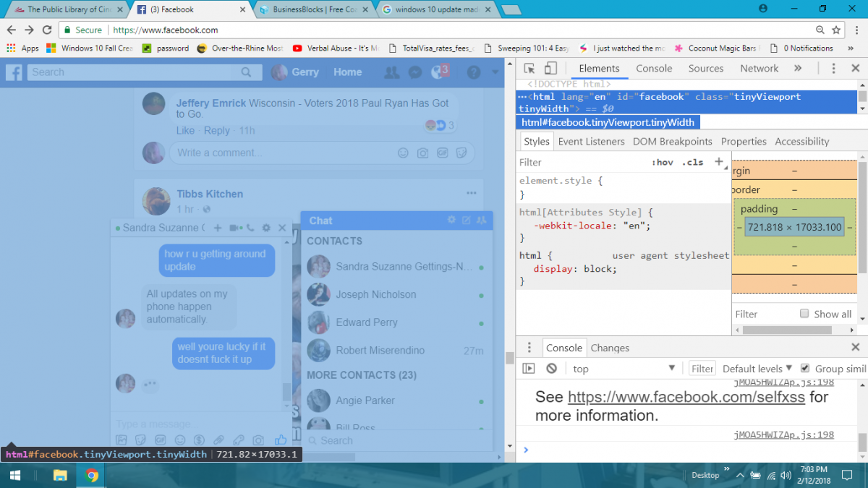Toggle the :hov element state pane
Image resolution: width=868 pixels, height=488 pixels.
[663, 162]
